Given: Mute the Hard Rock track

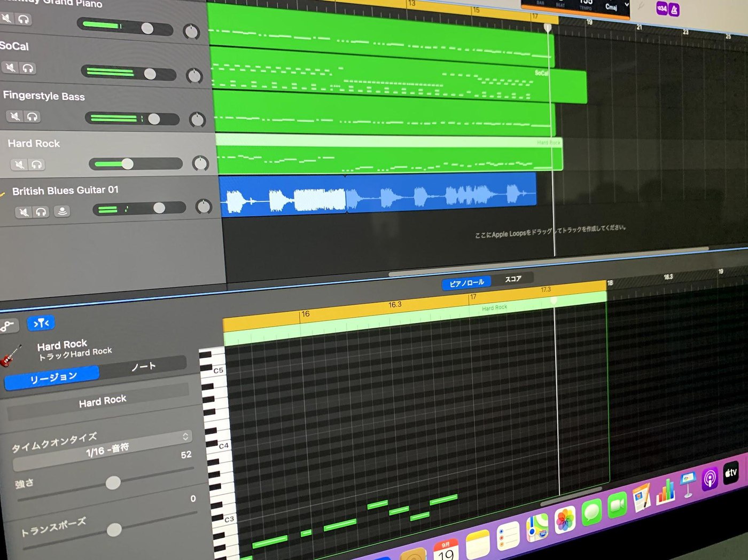Looking at the screenshot, I should click(19, 164).
